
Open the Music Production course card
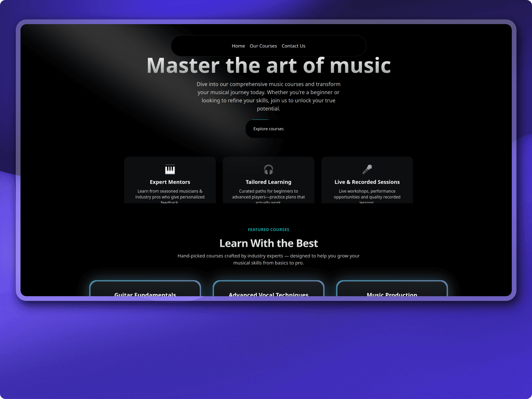pos(392,288)
